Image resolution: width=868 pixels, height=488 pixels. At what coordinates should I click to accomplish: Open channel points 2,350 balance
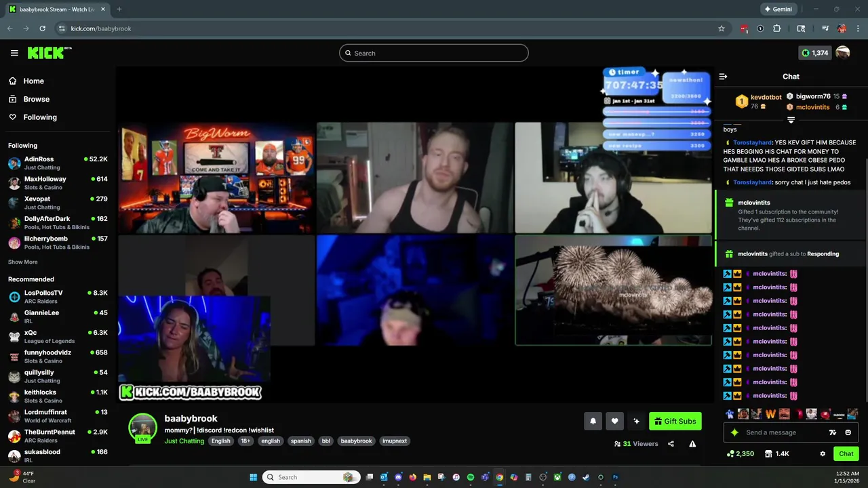[x=740, y=453]
